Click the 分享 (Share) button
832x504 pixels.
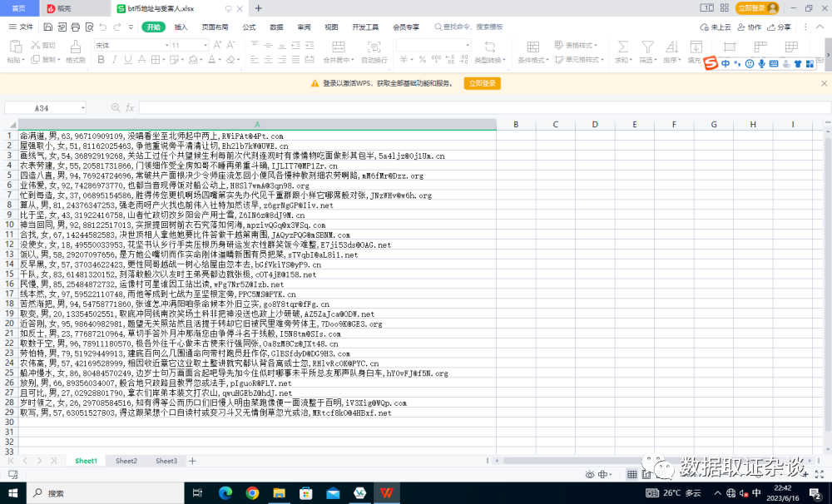pos(779,27)
